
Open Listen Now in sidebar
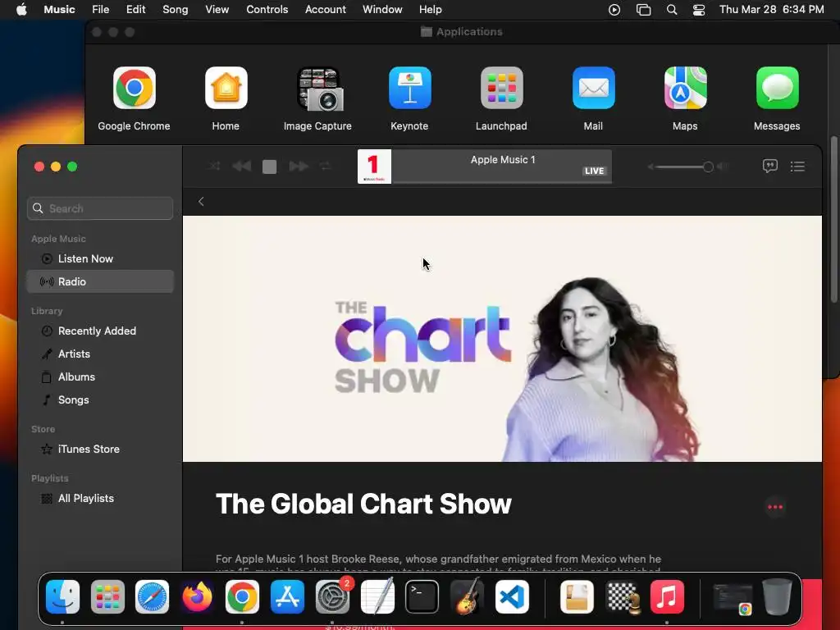(x=100, y=258)
